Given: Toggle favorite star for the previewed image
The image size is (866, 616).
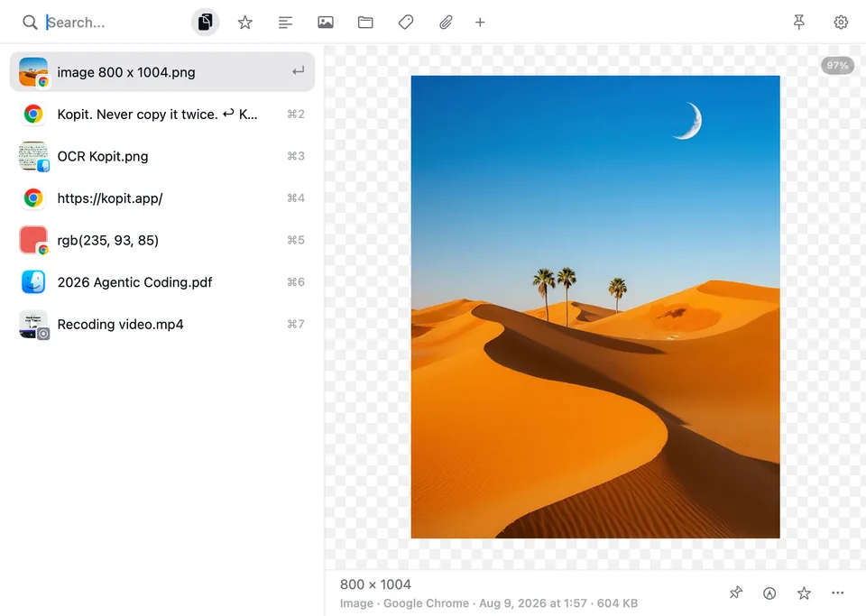Looking at the screenshot, I should [x=804, y=593].
